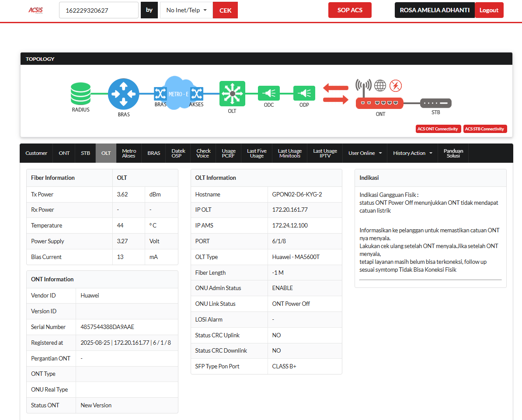Click the ONT internet globe icon
Image resolution: width=522 pixels, height=420 pixels.
tap(380, 86)
